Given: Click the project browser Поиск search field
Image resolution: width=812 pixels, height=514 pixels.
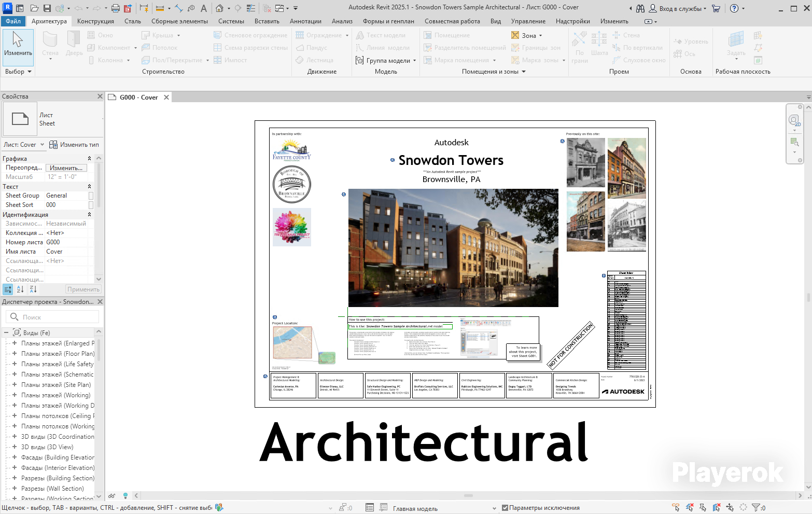Looking at the screenshot, I should click(x=52, y=317).
